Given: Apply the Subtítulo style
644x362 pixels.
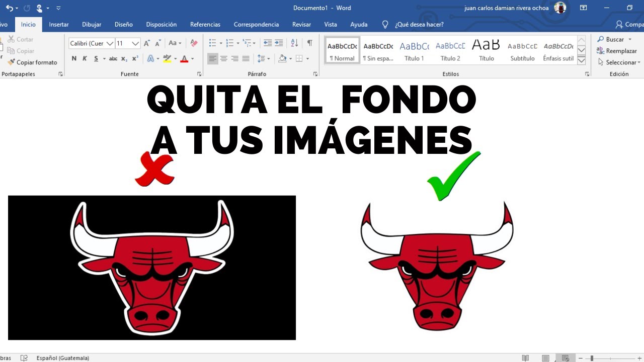Looking at the screenshot, I should (x=522, y=50).
